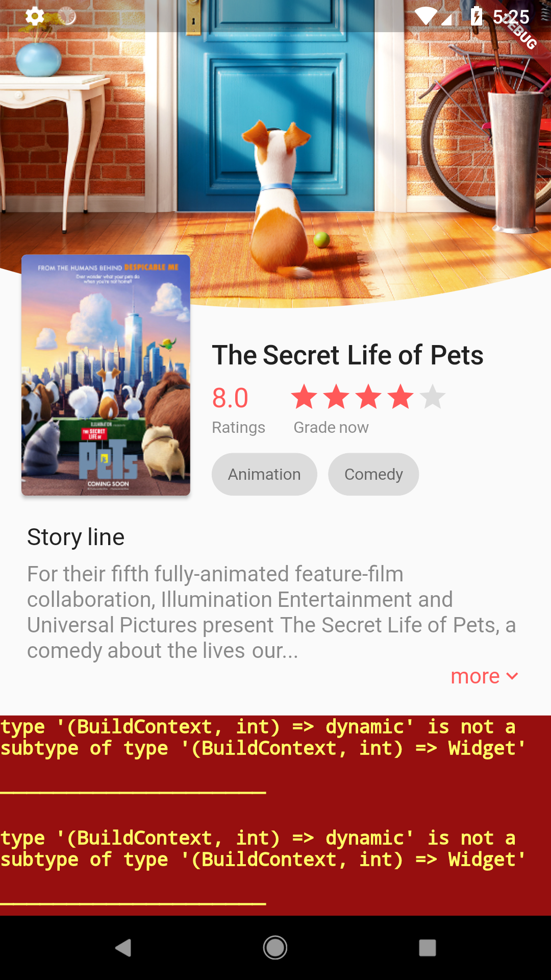Tap the Android home circle icon
The height and width of the screenshot is (980, 551).
[x=275, y=948]
